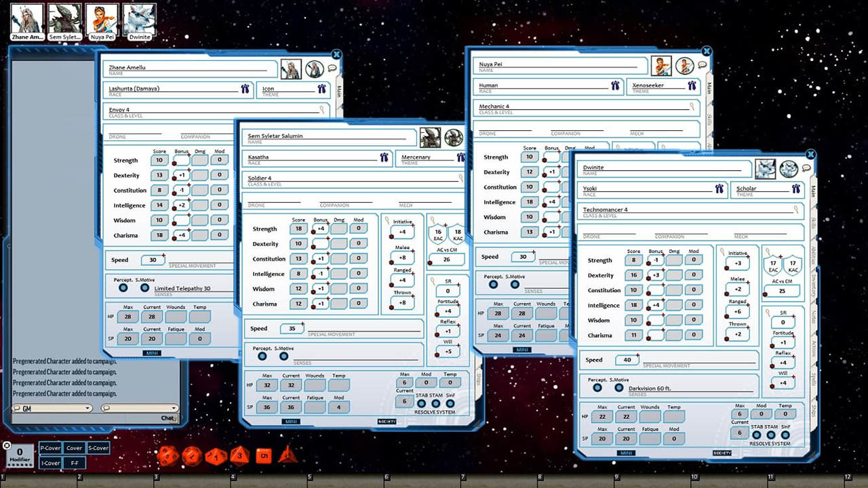Toggle STAB in Sem's Resolve System

click(421, 403)
